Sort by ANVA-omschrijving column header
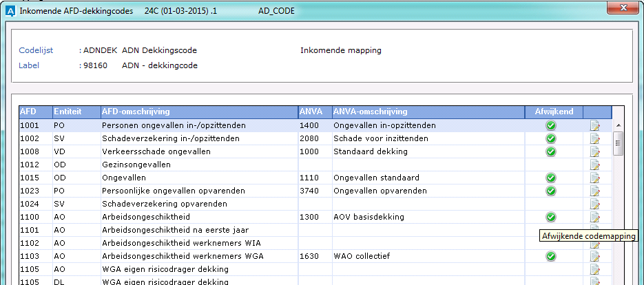 [x=427, y=112]
